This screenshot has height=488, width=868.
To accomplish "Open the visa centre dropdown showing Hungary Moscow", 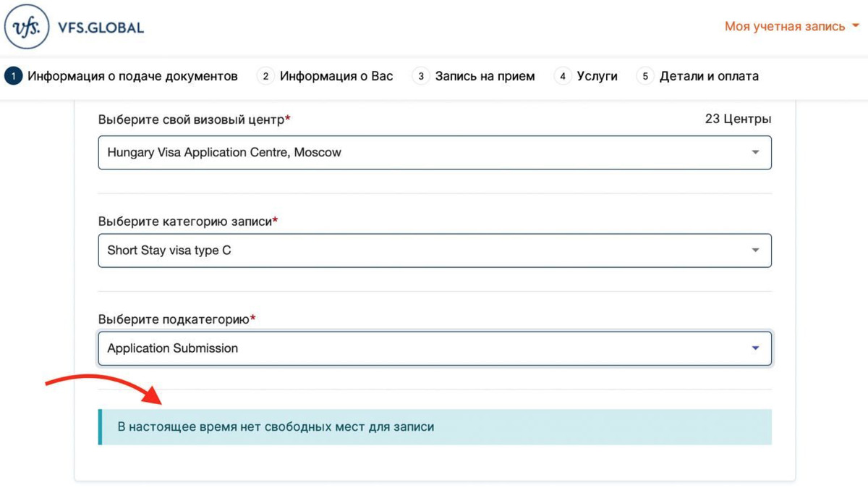I will coord(435,153).
